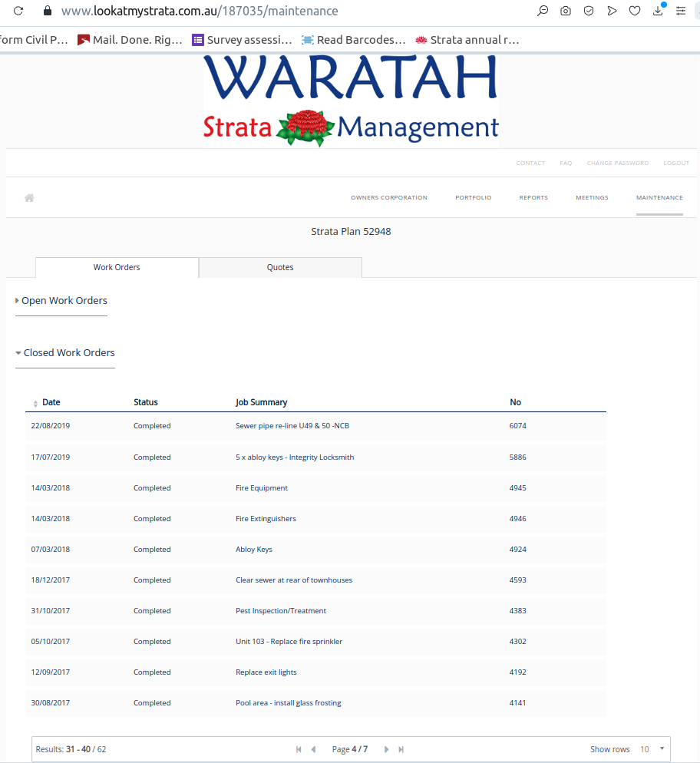Open the Meetings menu
This screenshot has width=700, height=763.
(x=592, y=197)
